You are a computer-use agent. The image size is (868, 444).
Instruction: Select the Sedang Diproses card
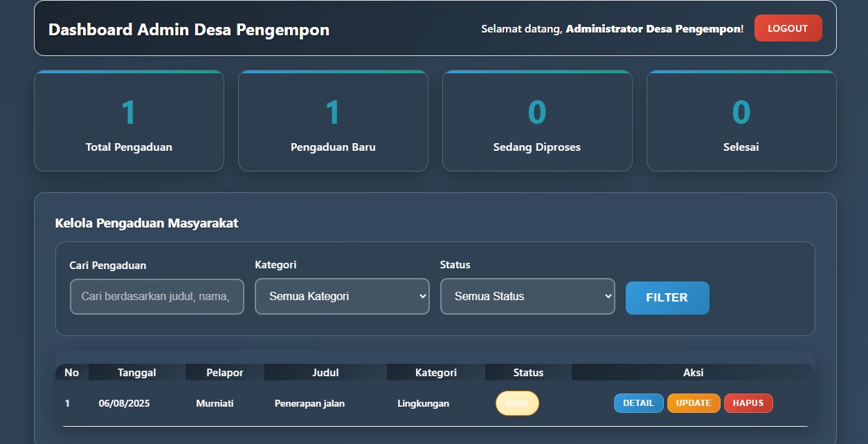pos(537,121)
